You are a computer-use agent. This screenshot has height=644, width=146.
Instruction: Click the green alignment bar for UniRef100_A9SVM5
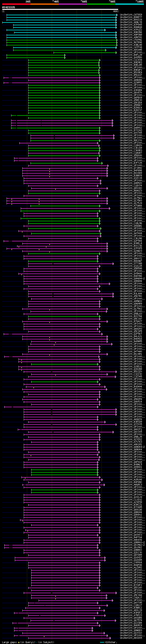[60, 50]
